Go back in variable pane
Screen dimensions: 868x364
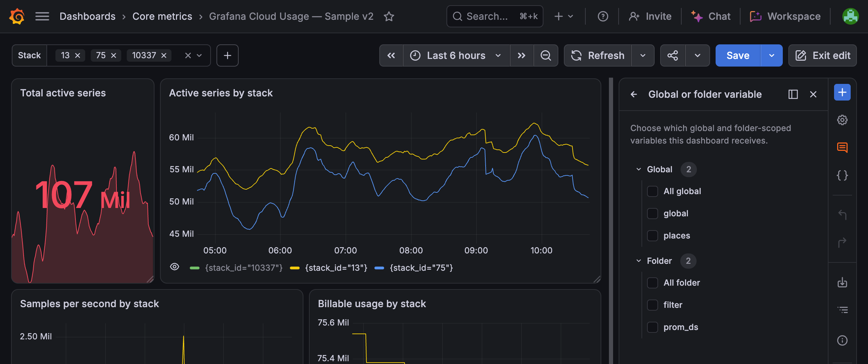[634, 94]
